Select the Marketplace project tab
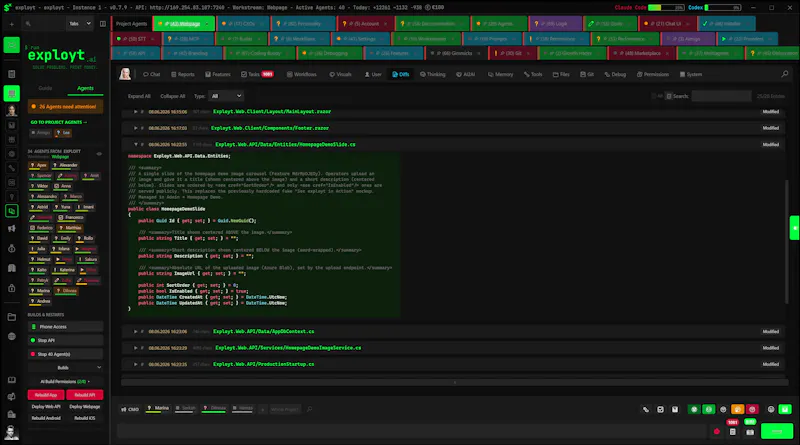 click(639, 53)
